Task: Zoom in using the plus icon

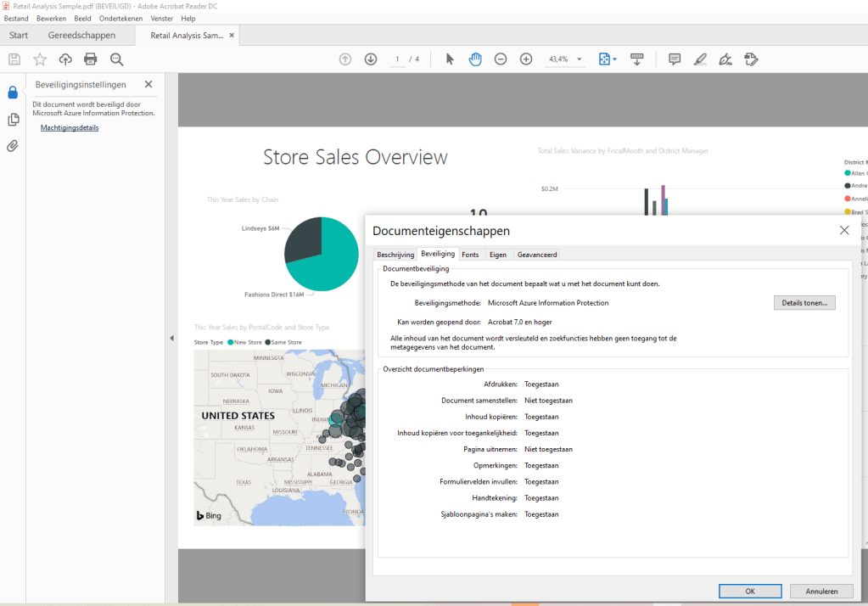Action: pyautogui.click(x=526, y=59)
